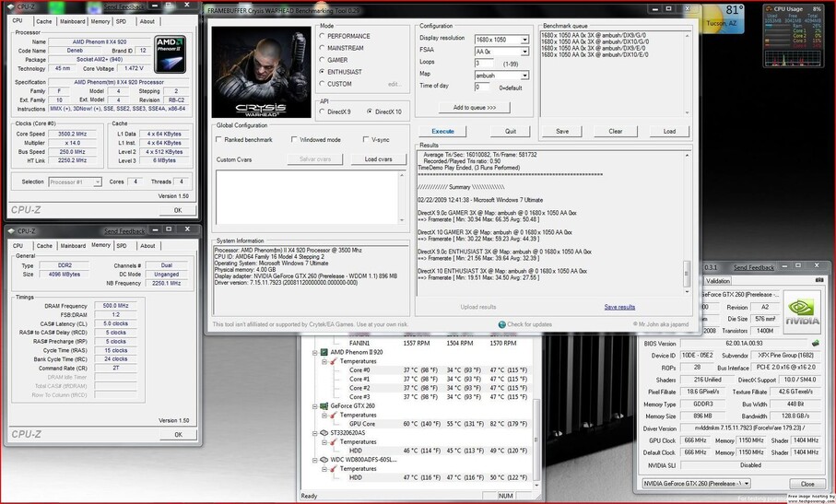Switch to Mainboard tab in top CPU-Z
This screenshot has width=836, height=504.
73,21
